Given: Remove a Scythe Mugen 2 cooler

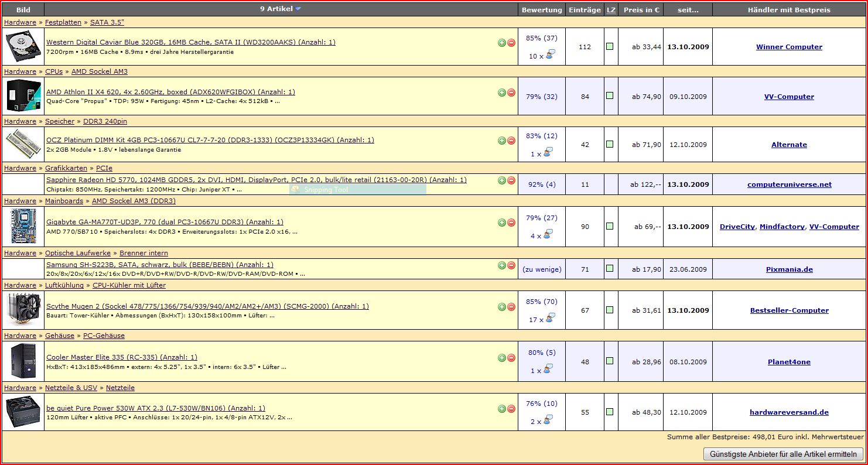Looking at the screenshot, I should (511, 307).
